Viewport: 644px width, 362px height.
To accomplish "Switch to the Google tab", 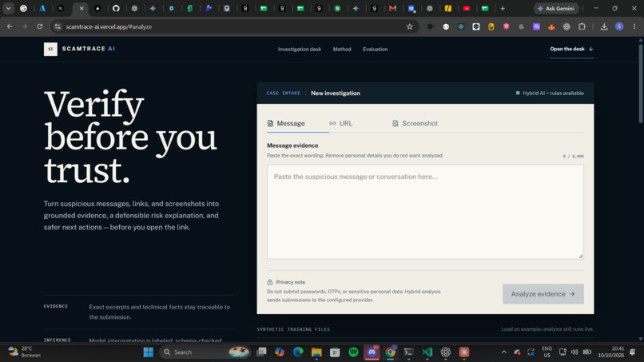I will click(23, 8).
